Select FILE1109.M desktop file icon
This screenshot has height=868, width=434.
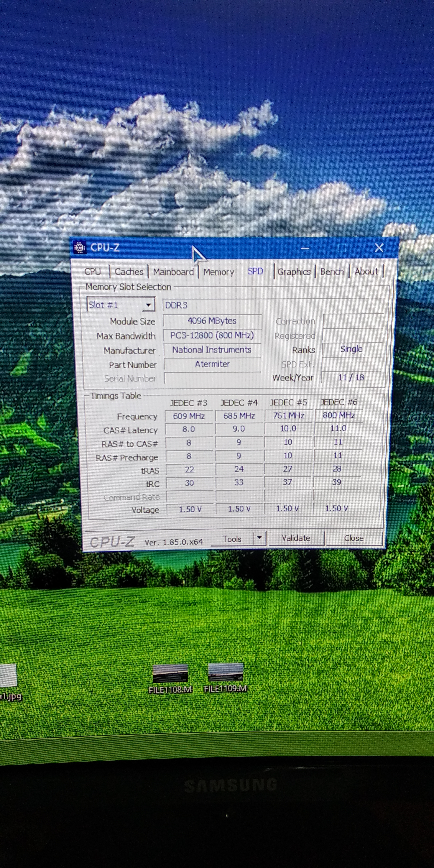(x=225, y=672)
